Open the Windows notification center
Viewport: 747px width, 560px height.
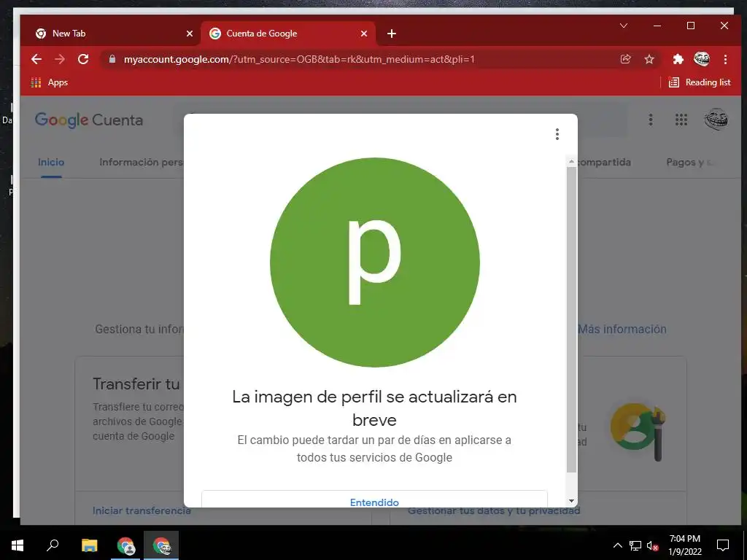pos(723,545)
